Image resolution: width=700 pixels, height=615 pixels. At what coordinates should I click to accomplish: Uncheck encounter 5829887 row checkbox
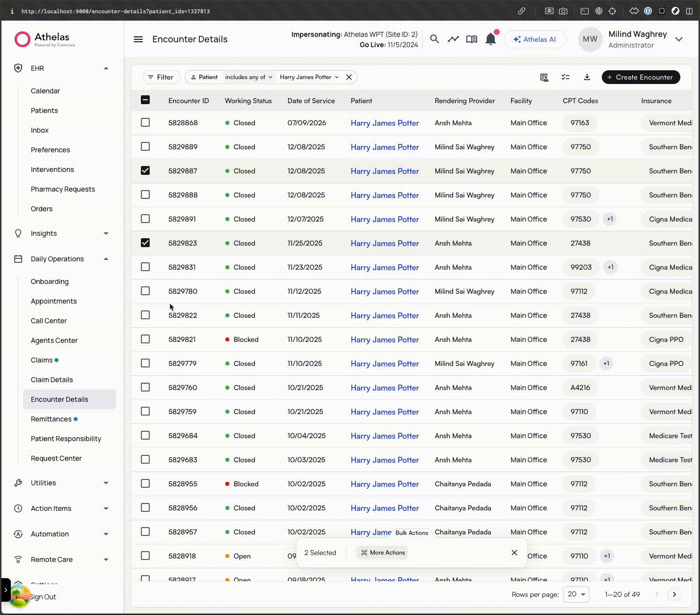coord(145,170)
